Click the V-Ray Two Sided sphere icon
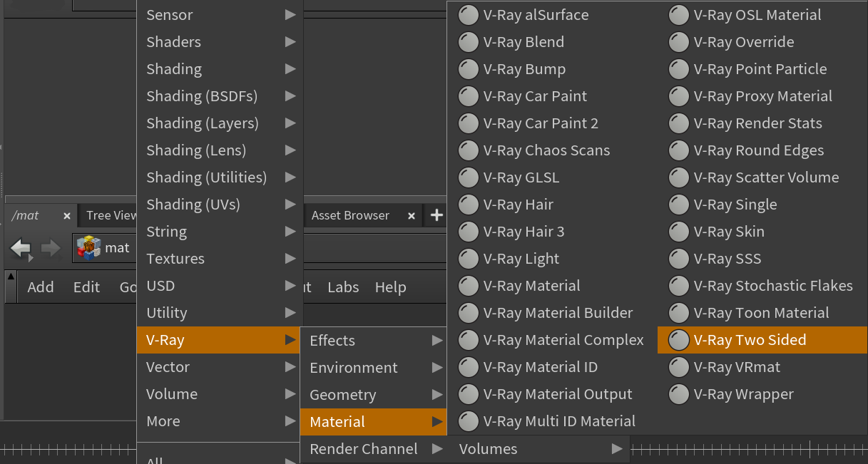This screenshot has height=464, width=868. click(x=678, y=340)
